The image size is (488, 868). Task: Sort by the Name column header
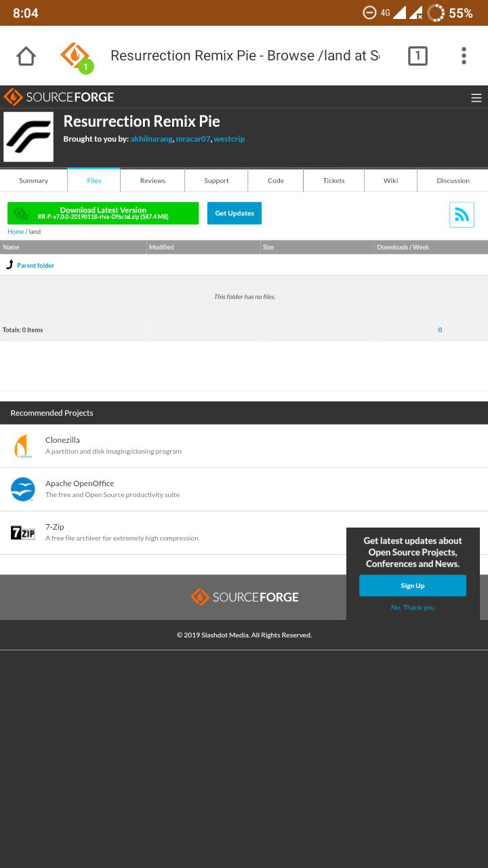click(x=73, y=247)
